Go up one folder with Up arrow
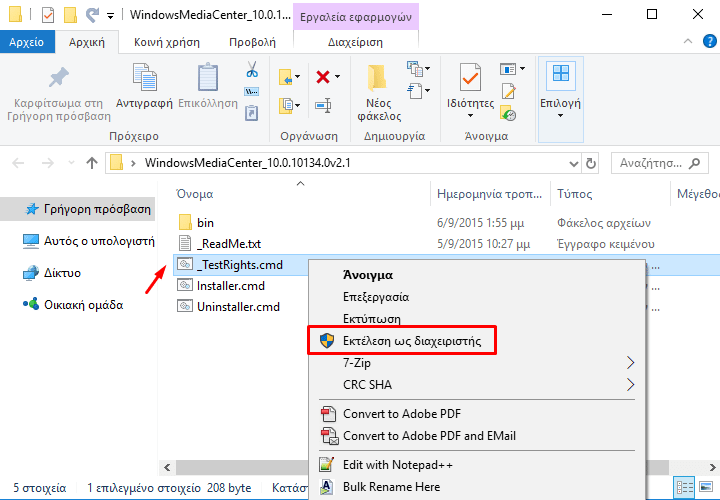The height and width of the screenshot is (500, 720). [92, 163]
